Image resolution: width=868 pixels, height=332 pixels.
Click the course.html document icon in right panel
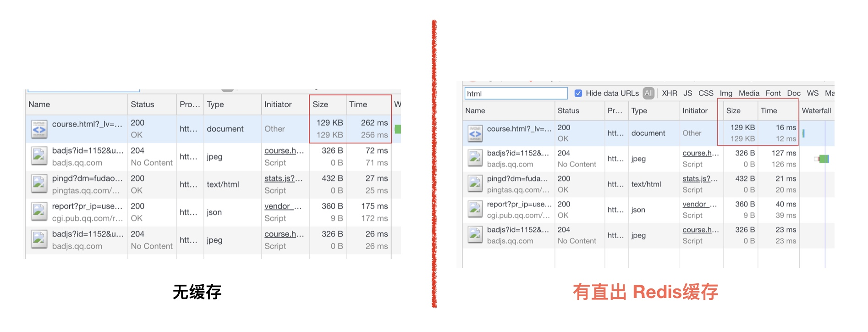point(475,133)
